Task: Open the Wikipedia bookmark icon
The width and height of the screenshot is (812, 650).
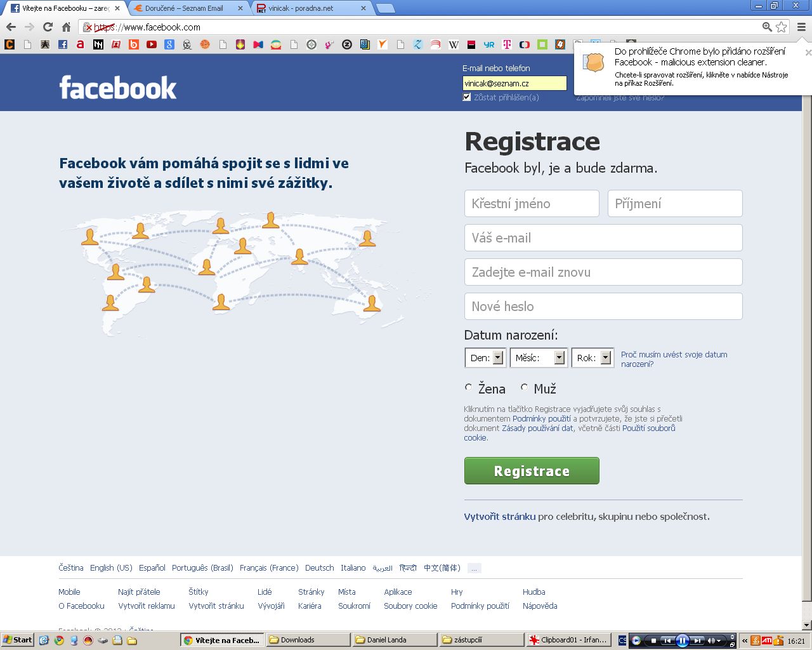Action: coord(454,44)
